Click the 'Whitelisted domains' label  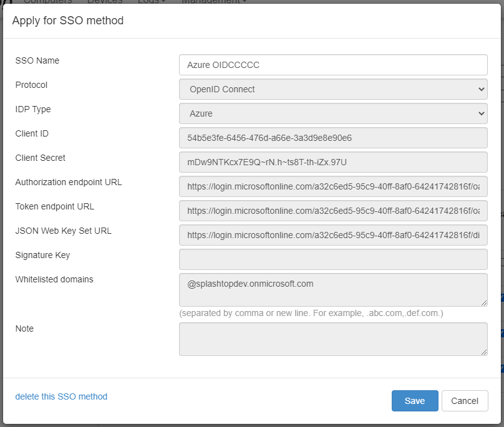(54, 279)
